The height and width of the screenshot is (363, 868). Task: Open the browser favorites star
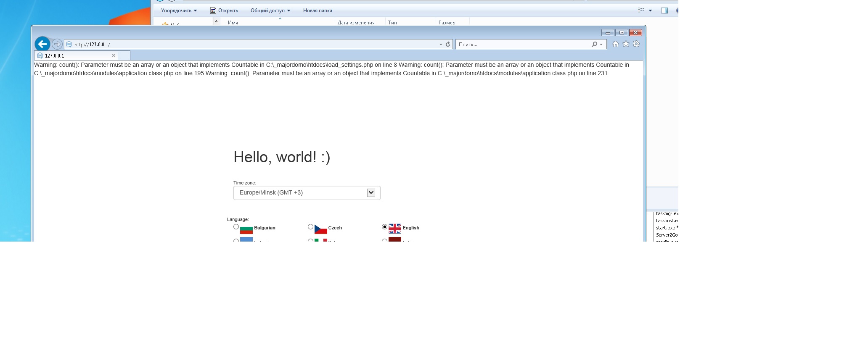click(x=626, y=44)
